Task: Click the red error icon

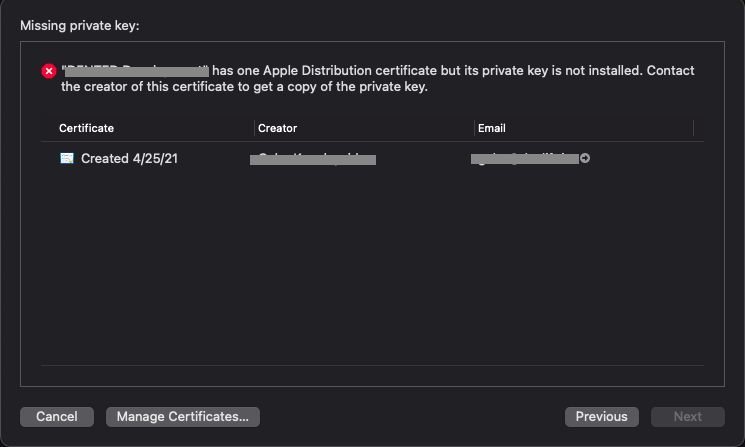Action: pos(49,71)
